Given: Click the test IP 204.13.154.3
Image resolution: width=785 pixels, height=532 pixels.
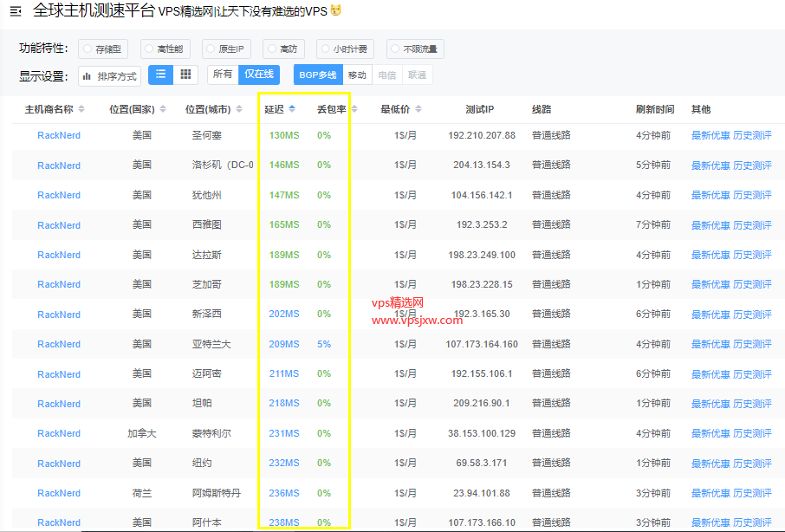Looking at the screenshot, I should point(482,165).
